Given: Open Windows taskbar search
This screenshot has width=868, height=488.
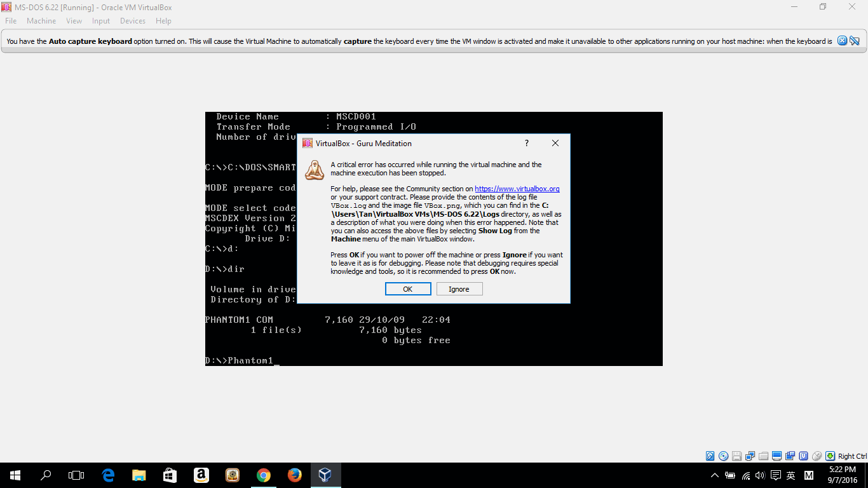Looking at the screenshot, I should coord(46,475).
